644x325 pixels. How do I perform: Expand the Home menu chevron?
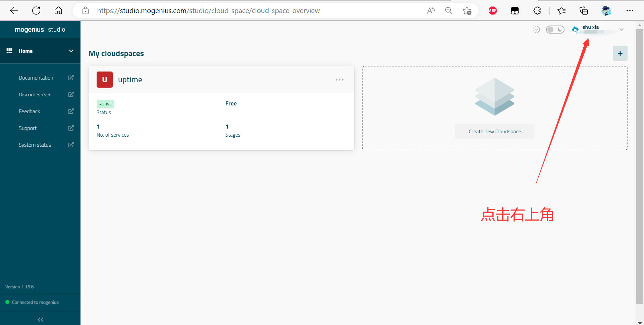71,51
